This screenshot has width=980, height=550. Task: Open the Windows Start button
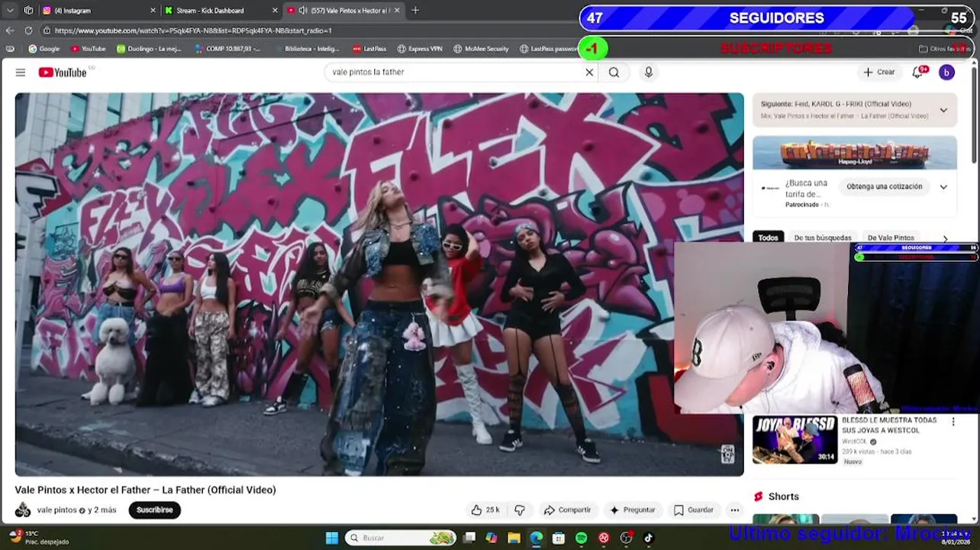(331, 538)
